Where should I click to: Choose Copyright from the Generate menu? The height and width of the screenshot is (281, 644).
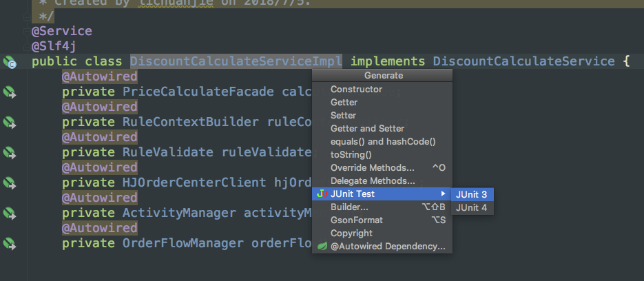[x=382, y=233]
